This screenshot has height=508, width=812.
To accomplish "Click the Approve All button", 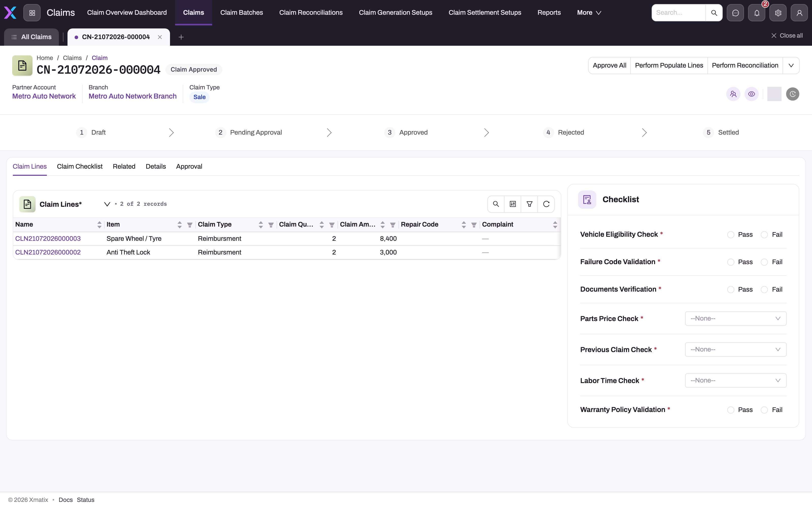I will pos(609,66).
